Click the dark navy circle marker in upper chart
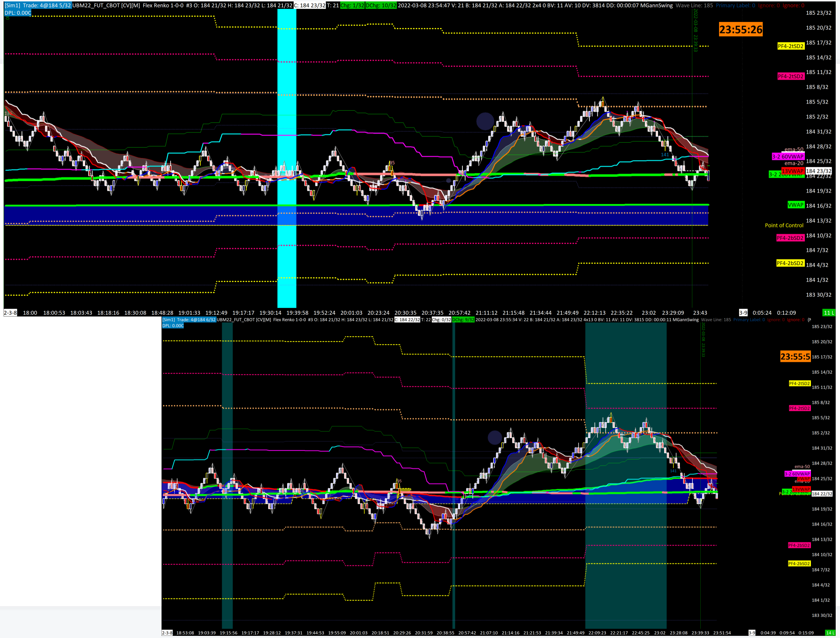Image resolution: width=840 pixels, height=638 pixels. pyautogui.click(x=485, y=121)
